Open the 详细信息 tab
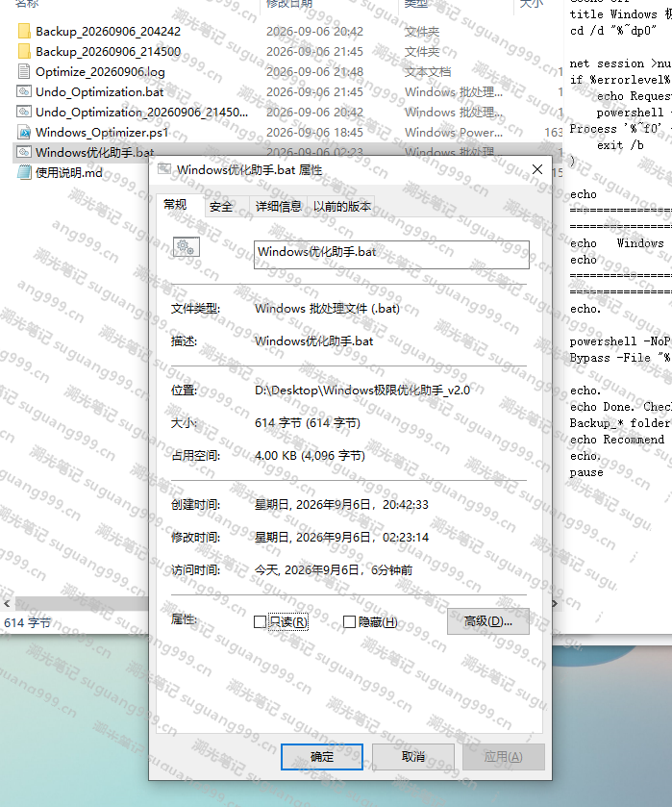 pyautogui.click(x=279, y=207)
